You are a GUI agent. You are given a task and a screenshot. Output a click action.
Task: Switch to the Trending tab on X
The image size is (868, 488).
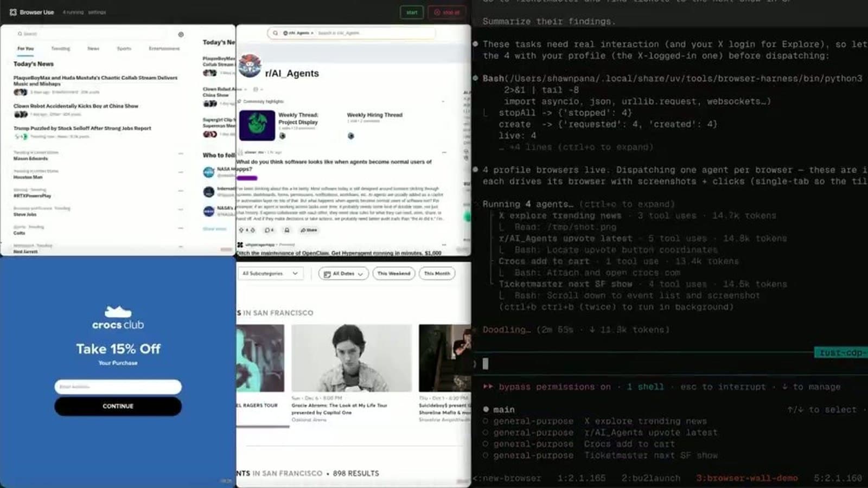point(61,49)
